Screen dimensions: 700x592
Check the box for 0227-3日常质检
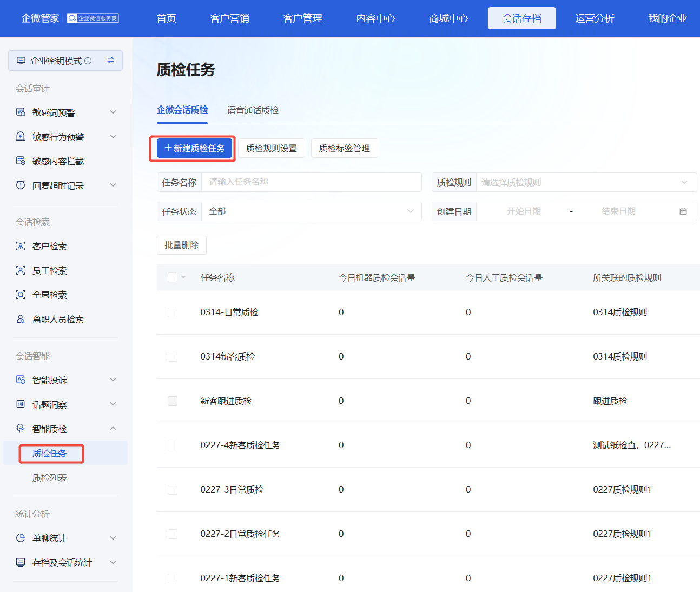(x=173, y=490)
